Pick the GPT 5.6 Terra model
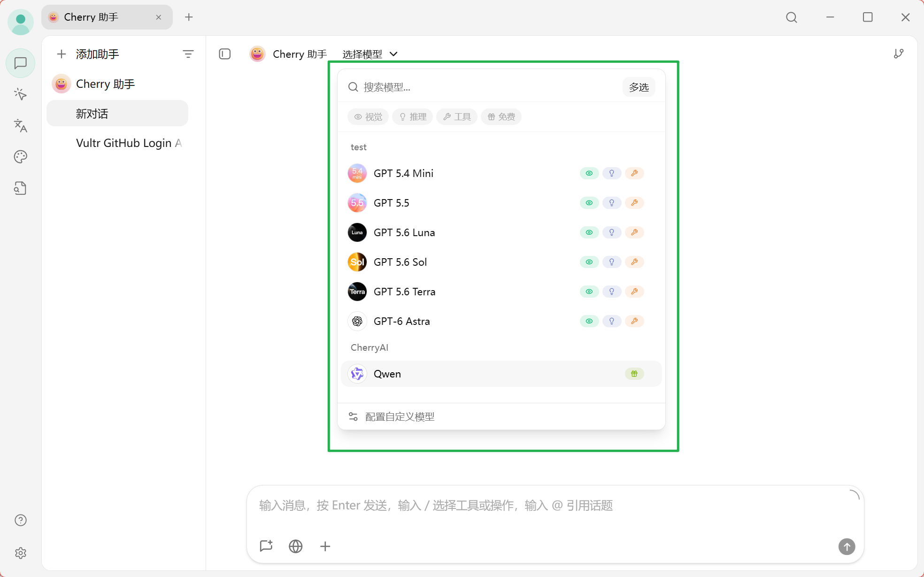The height and width of the screenshot is (577, 924). click(x=501, y=292)
